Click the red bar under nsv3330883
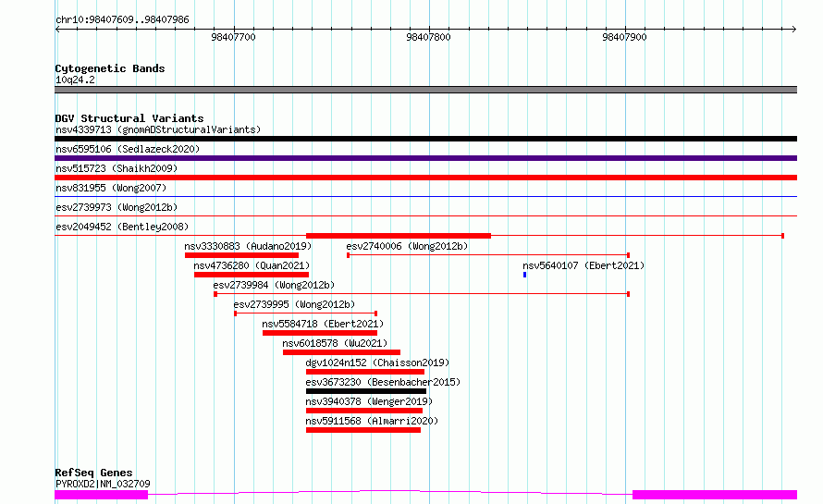The width and height of the screenshot is (823, 504). [241, 255]
